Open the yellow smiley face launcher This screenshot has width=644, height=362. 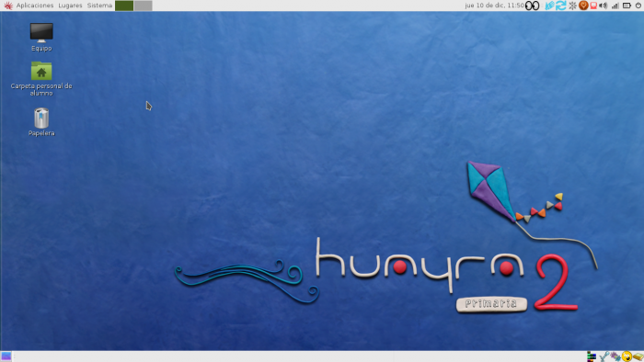(627, 356)
